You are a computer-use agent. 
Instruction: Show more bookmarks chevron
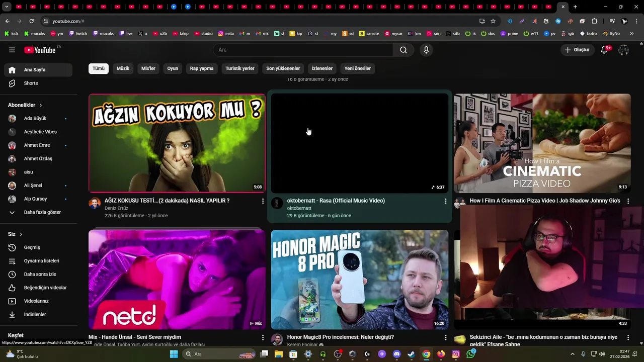pyautogui.click(x=632, y=34)
